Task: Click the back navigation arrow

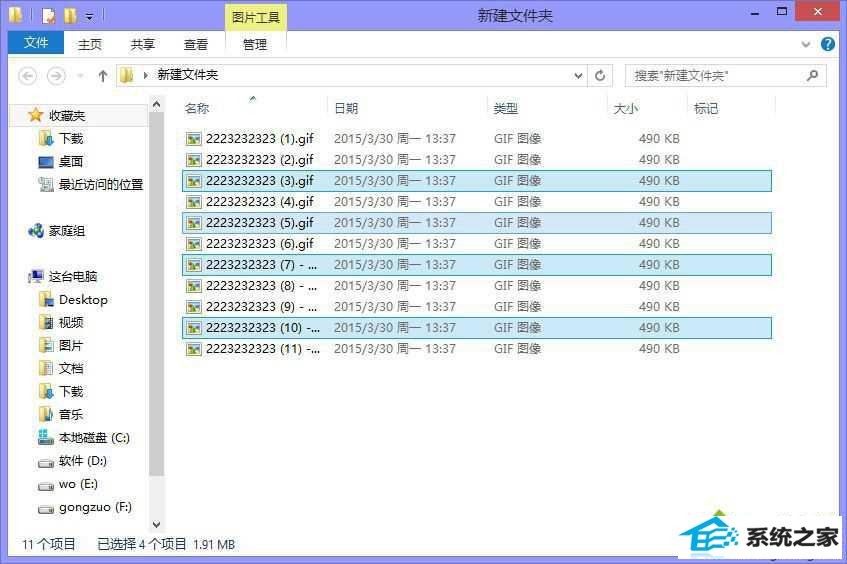Action: tap(28, 76)
